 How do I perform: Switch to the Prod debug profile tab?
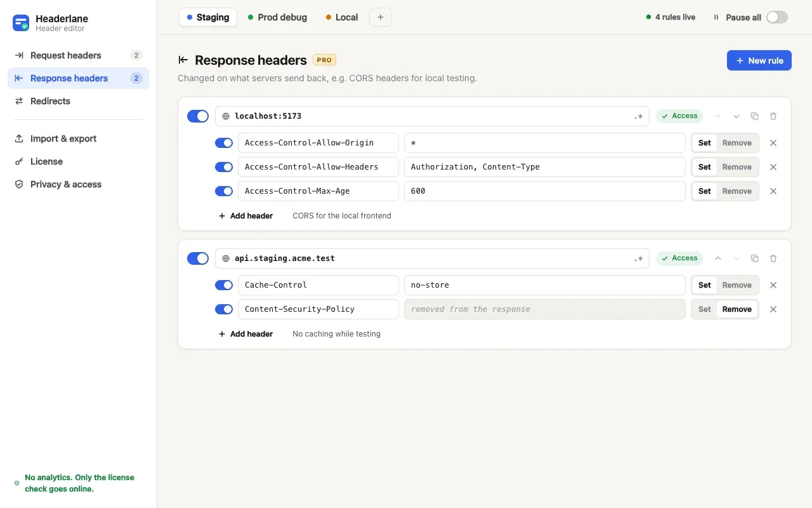(278, 17)
